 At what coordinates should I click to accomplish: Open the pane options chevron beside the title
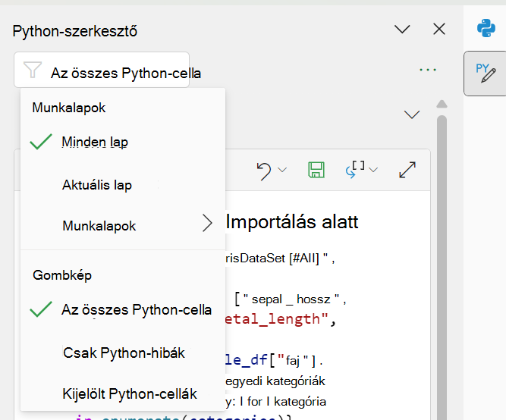coord(402,30)
